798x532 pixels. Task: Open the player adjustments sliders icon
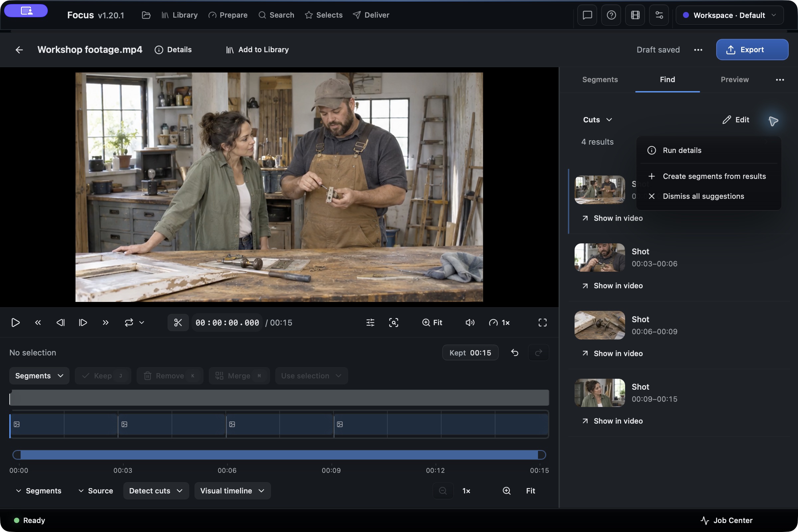click(370, 322)
